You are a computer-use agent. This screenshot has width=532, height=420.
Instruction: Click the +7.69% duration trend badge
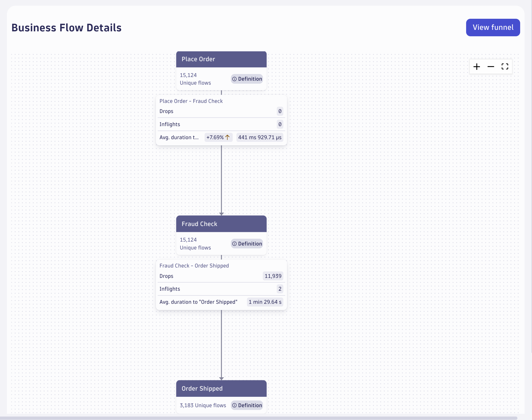(218, 137)
